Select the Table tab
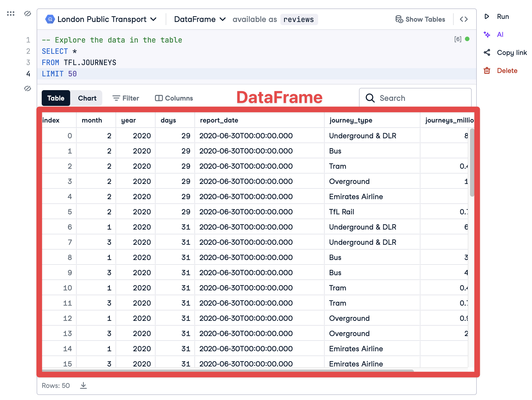 pyautogui.click(x=56, y=98)
